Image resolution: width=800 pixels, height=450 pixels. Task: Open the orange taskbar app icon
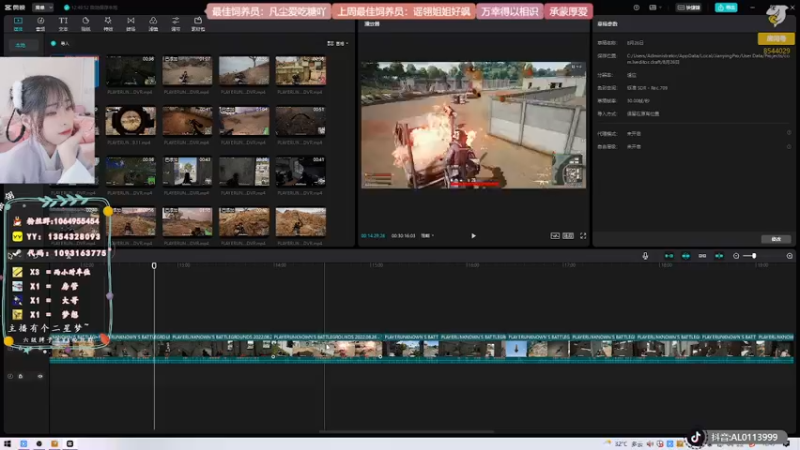point(55,444)
